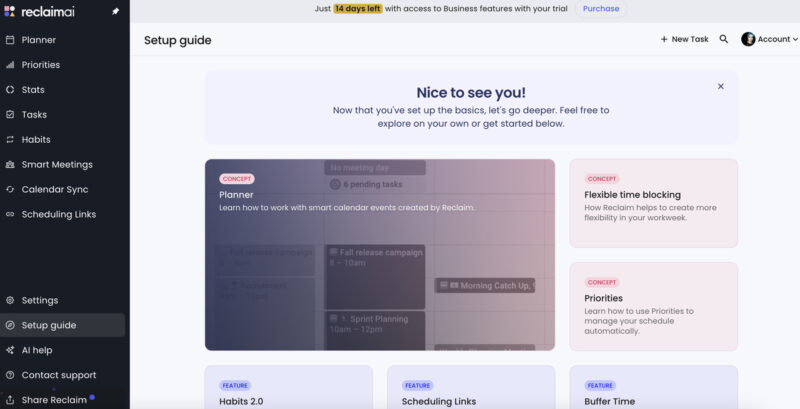The height and width of the screenshot is (409, 800).
Task: Click the CONCEPT tag on Flexible time blocking
Action: [602, 179]
